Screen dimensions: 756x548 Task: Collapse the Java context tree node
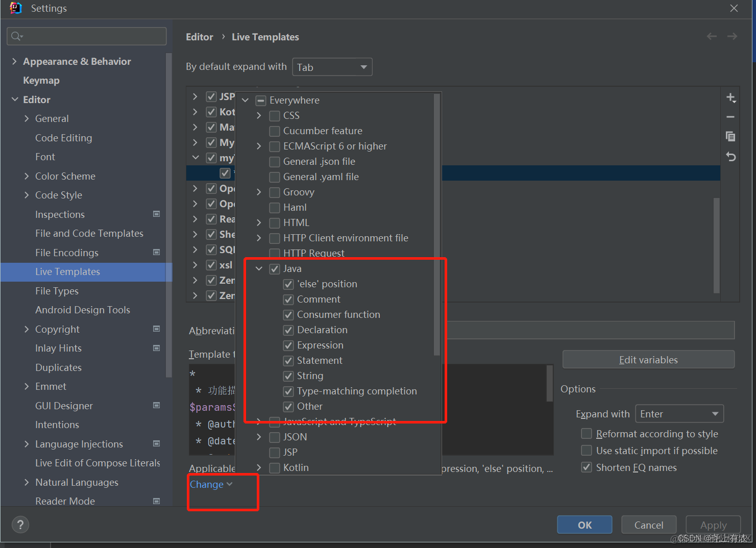click(x=259, y=268)
